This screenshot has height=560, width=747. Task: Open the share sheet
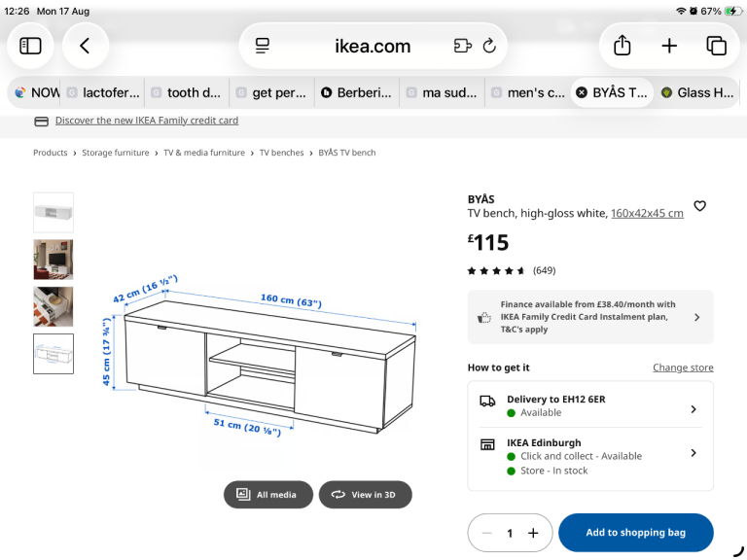(x=622, y=47)
